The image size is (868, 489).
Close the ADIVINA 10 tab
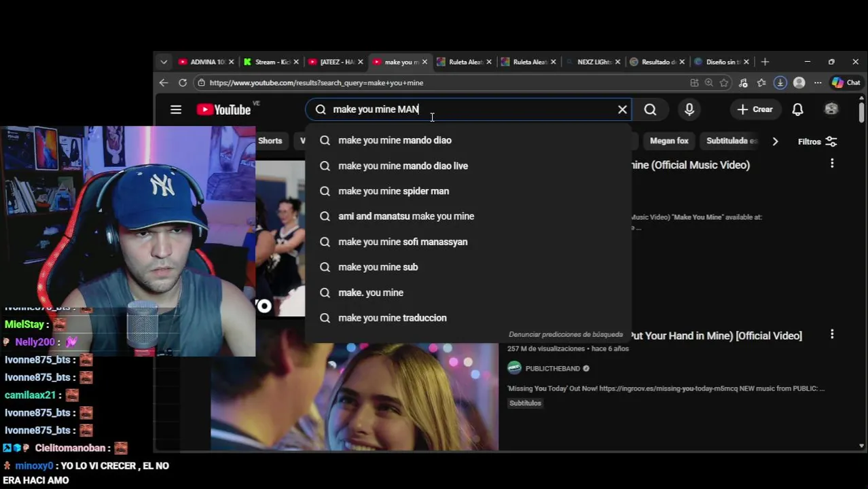(x=231, y=62)
